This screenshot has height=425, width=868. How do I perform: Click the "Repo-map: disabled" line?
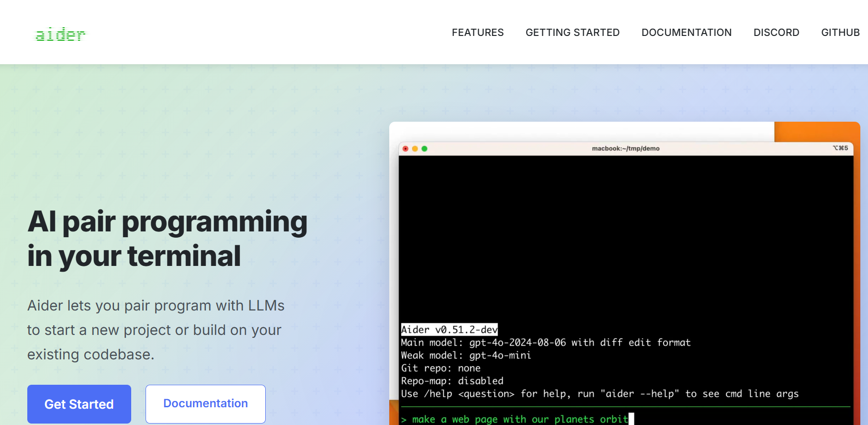[x=452, y=381]
